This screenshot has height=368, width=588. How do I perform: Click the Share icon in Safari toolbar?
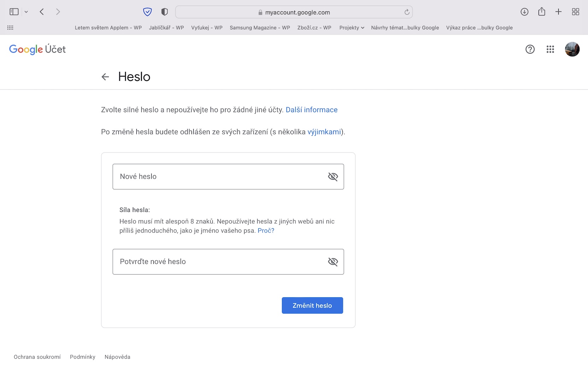[541, 12]
